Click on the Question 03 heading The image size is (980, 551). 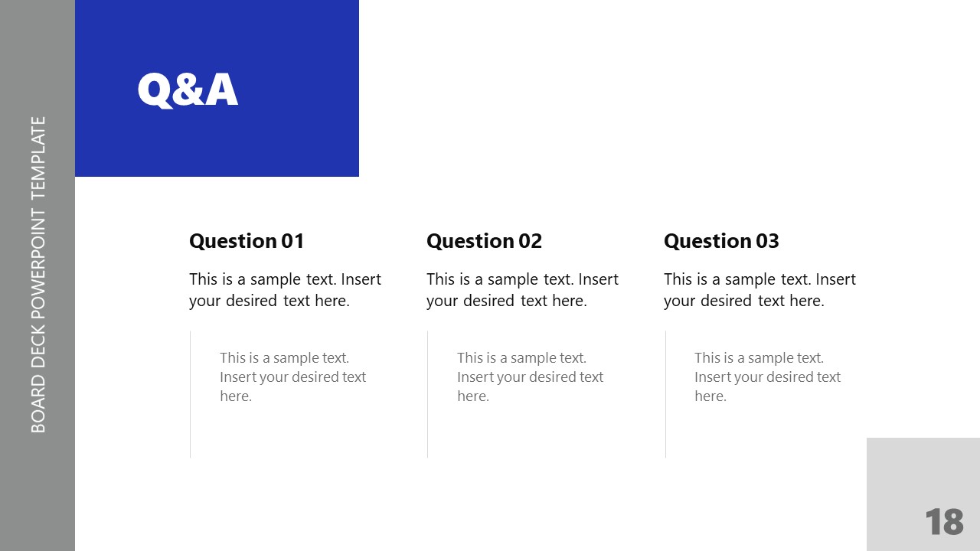(721, 241)
